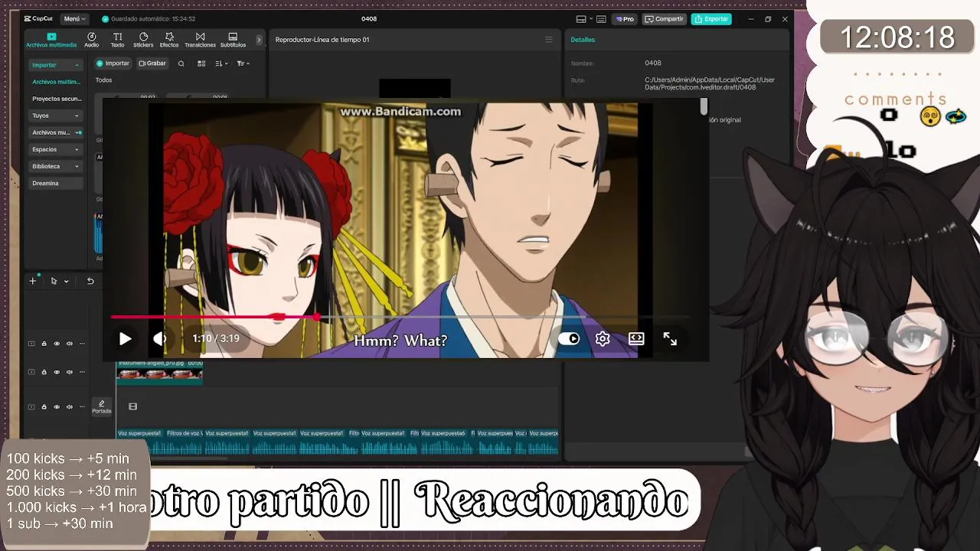The width and height of the screenshot is (980, 551).
Task: Open the Dreamina sidebar item
Action: [56, 183]
